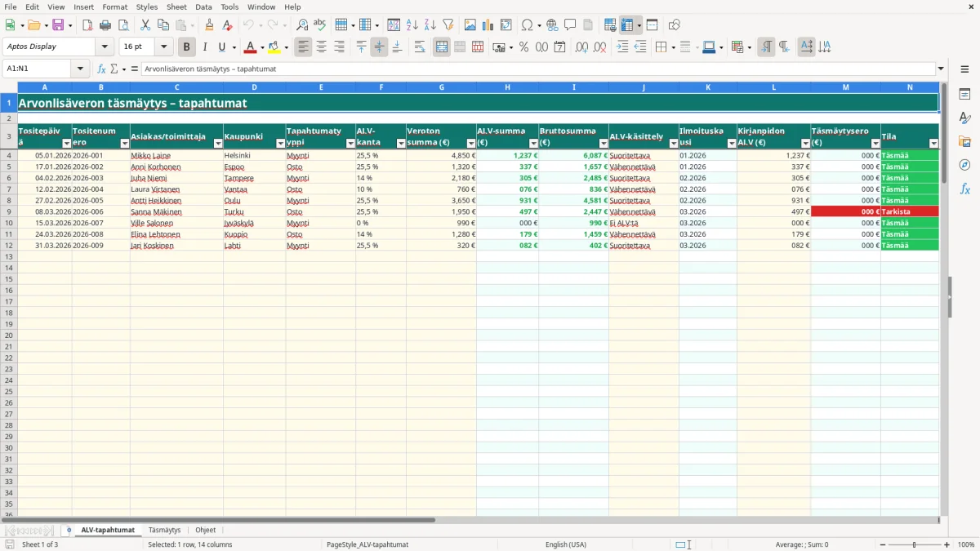980x551 pixels.
Task: Toggle Bold formatting
Action: click(x=187, y=47)
